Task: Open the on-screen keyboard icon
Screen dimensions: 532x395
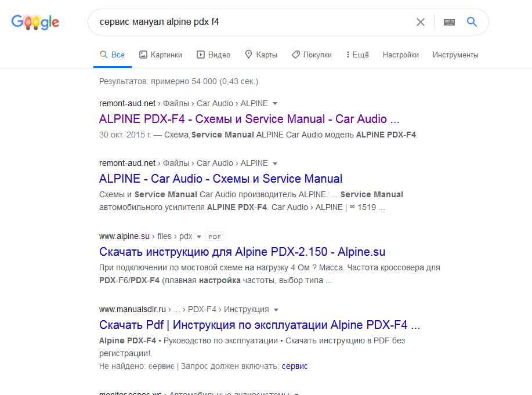Action: coord(449,22)
